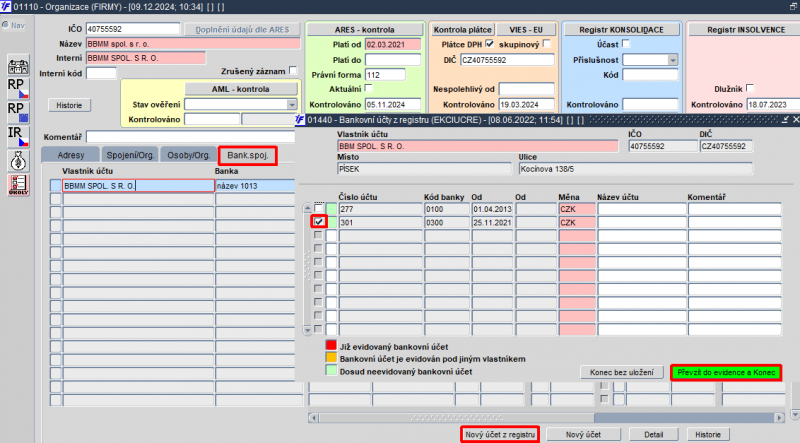Select the date 01.04.2013 cell
Screen dimensions: 800x443
point(492,209)
